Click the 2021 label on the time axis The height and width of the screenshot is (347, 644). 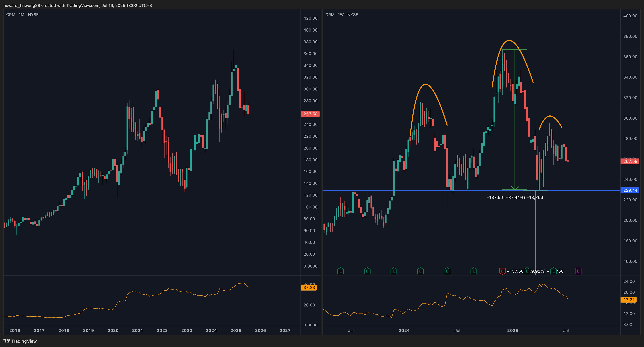point(138,331)
